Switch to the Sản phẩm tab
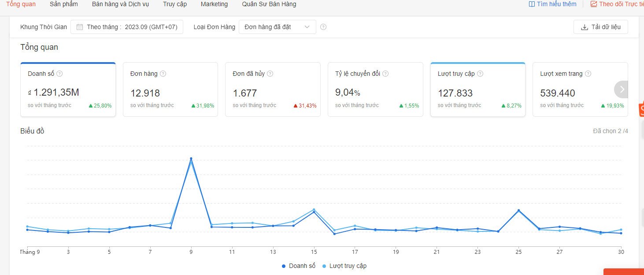 (64, 4)
